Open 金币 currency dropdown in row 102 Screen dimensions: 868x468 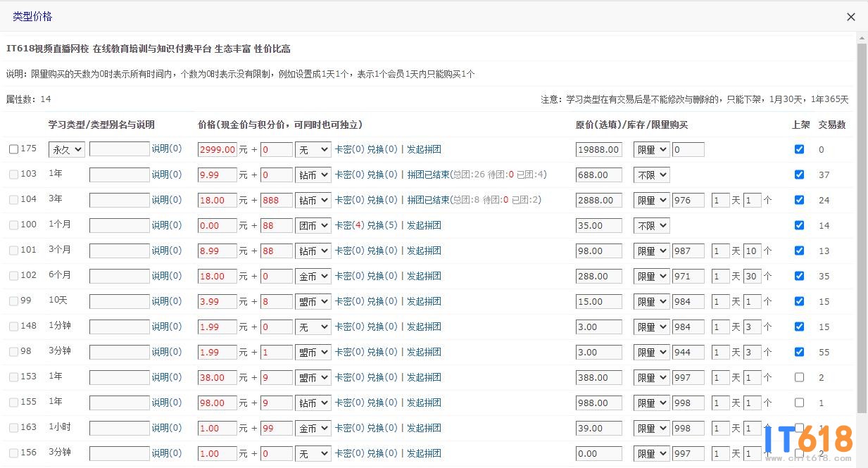point(313,276)
